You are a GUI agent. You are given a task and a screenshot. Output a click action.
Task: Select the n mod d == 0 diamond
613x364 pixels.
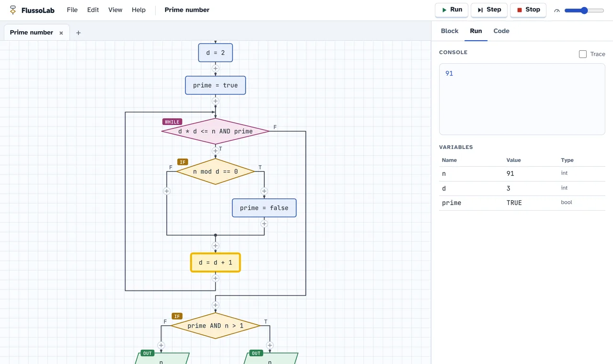(216, 171)
